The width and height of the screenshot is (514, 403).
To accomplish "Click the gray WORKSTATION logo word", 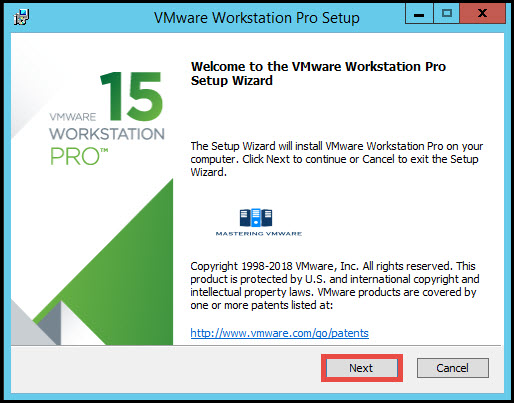I will pos(107,134).
